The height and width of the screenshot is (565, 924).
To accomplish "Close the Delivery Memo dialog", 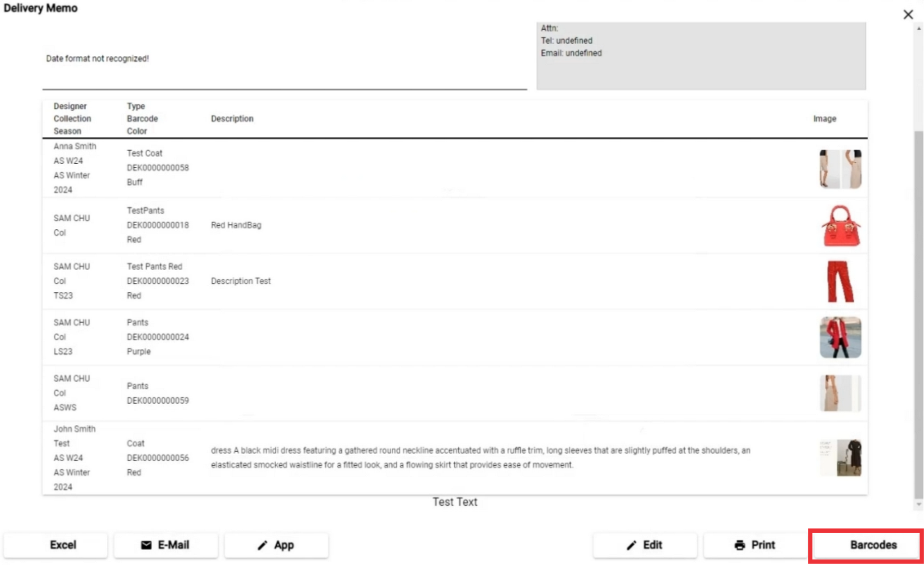I will coord(908,14).
